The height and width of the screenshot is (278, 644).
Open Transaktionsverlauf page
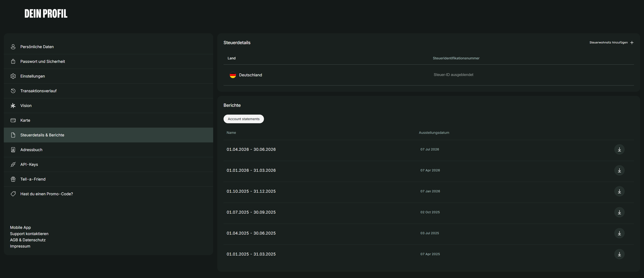[109, 91]
